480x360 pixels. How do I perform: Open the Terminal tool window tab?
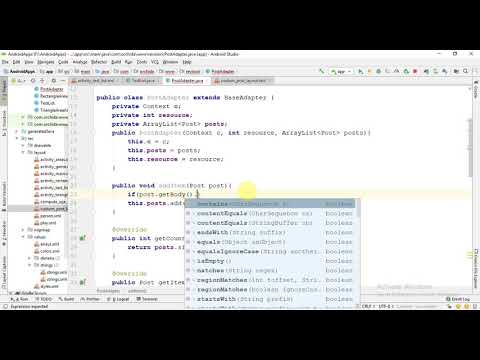[147, 299]
